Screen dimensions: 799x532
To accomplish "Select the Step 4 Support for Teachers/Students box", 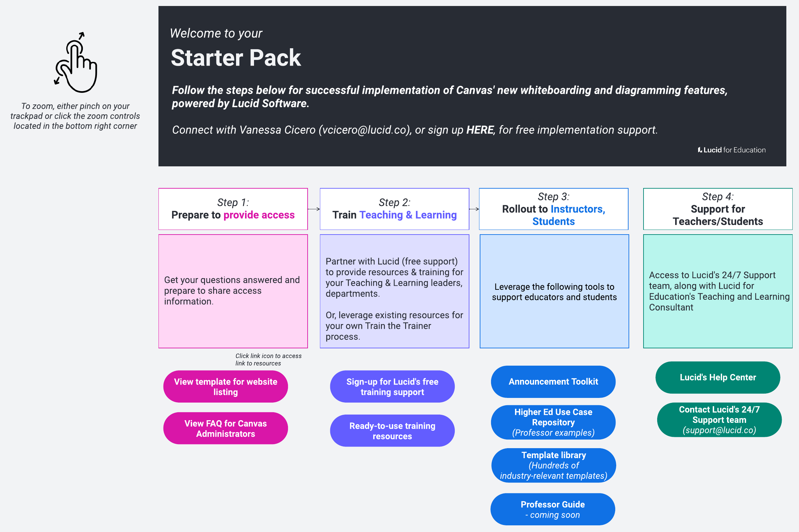I will tap(717, 209).
